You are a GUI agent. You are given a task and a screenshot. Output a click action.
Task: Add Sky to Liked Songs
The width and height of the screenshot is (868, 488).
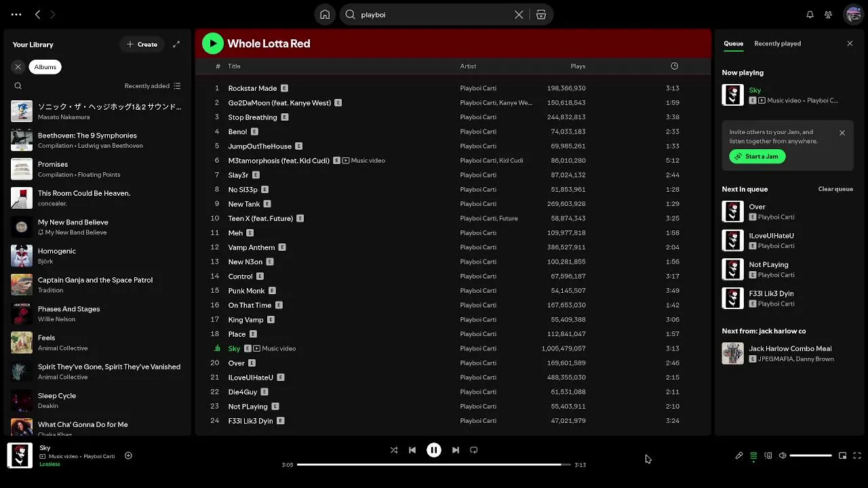tap(128, 455)
